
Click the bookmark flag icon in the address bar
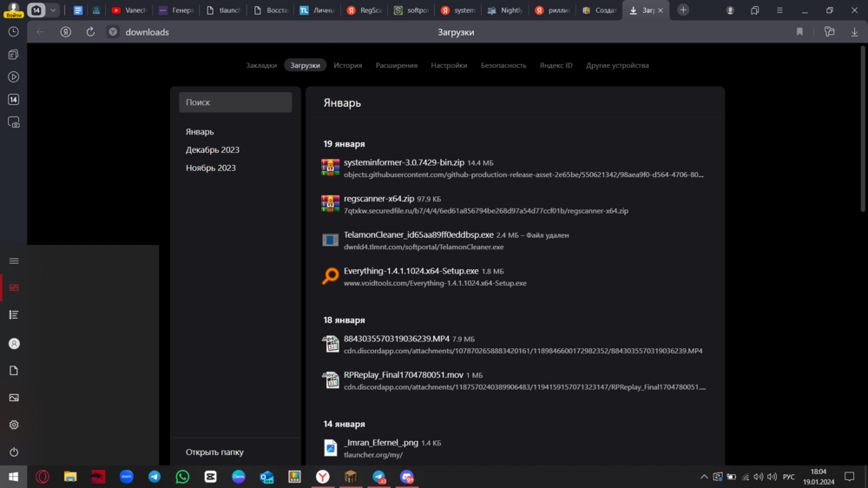(799, 32)
